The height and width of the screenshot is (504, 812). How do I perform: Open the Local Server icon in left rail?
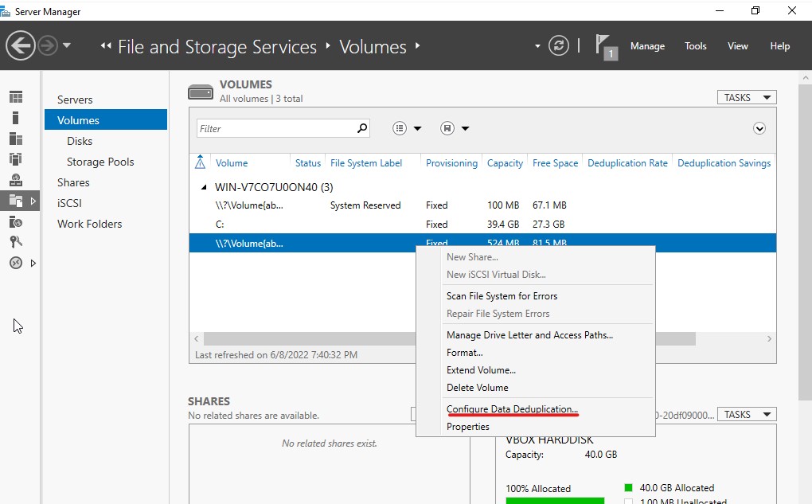click(16, 118)
